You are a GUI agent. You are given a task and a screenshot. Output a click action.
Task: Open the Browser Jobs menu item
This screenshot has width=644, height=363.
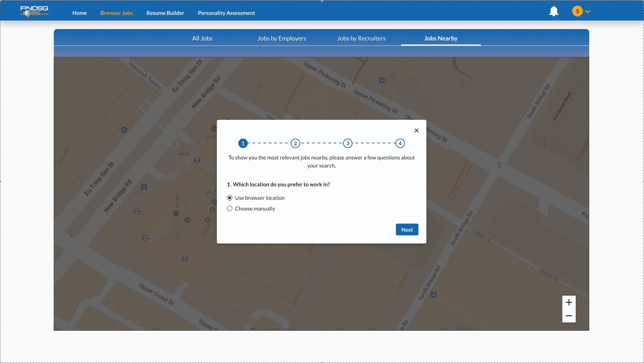click(117, 13)
